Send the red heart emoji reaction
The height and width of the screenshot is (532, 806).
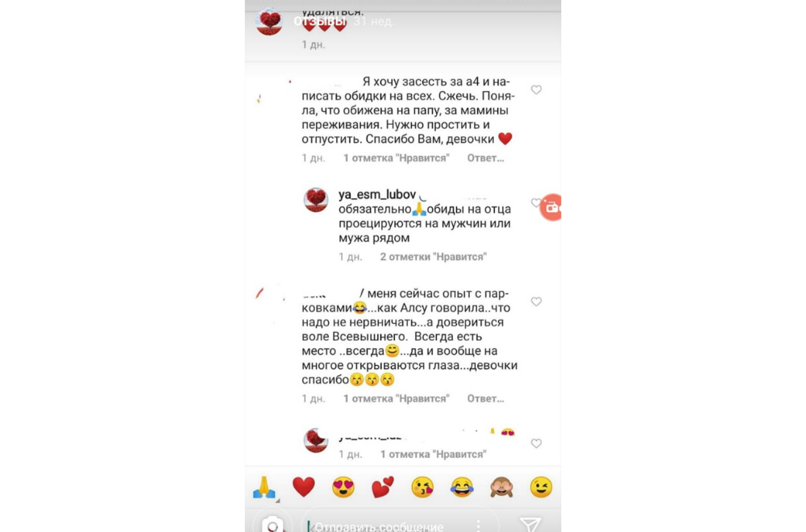(x=303, y=487)
